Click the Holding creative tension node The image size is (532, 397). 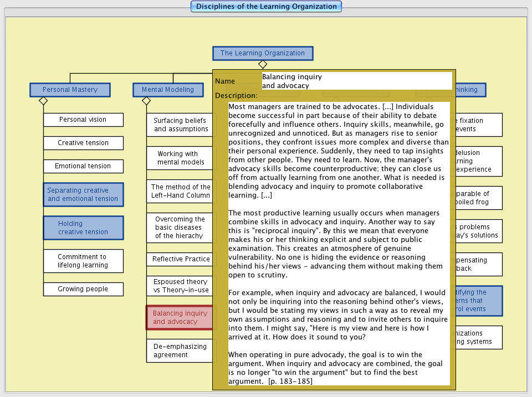click(83, 228)
